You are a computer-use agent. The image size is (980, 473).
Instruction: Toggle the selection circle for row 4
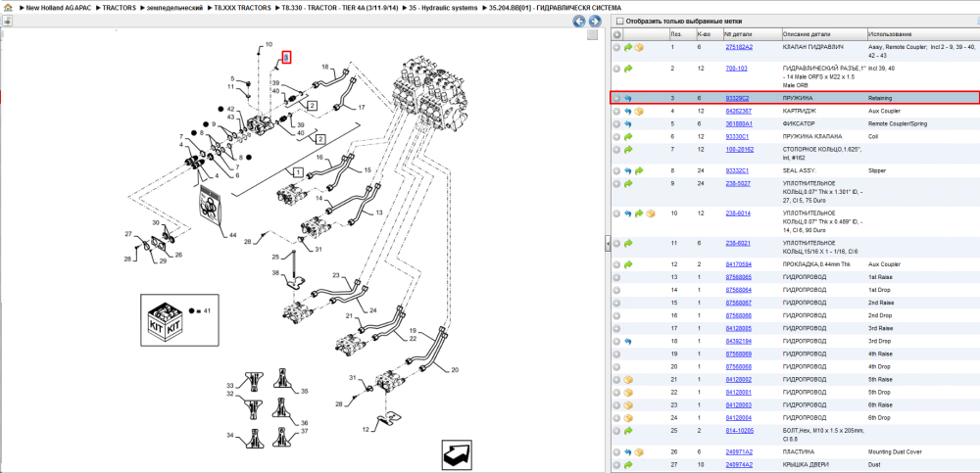[x=616, y=112]
